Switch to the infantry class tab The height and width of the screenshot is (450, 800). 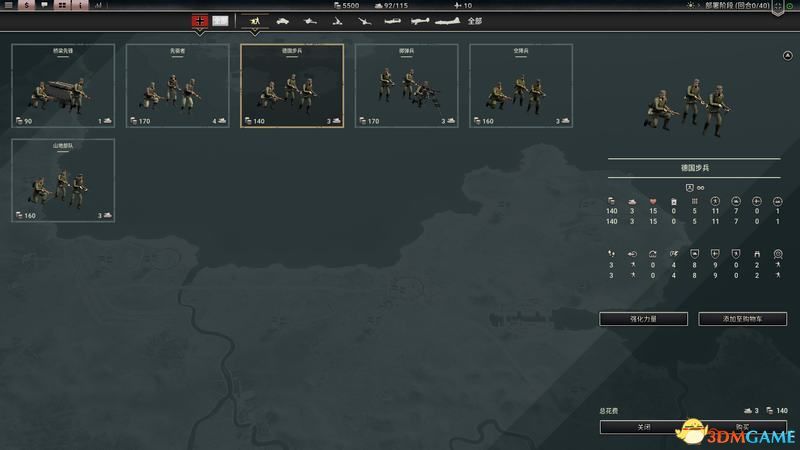click(255, 21)
